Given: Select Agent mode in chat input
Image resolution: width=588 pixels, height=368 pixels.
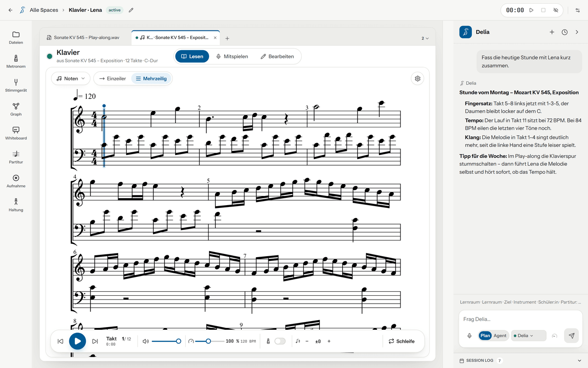Looking at the screenshot, I should click(500, 336).
